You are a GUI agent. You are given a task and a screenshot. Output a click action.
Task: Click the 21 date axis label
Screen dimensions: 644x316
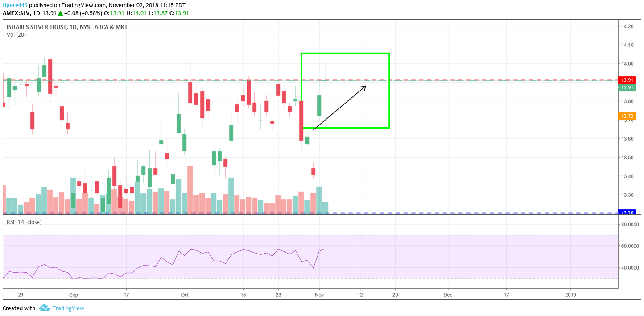pyautogui.click(x=21, y=295)
